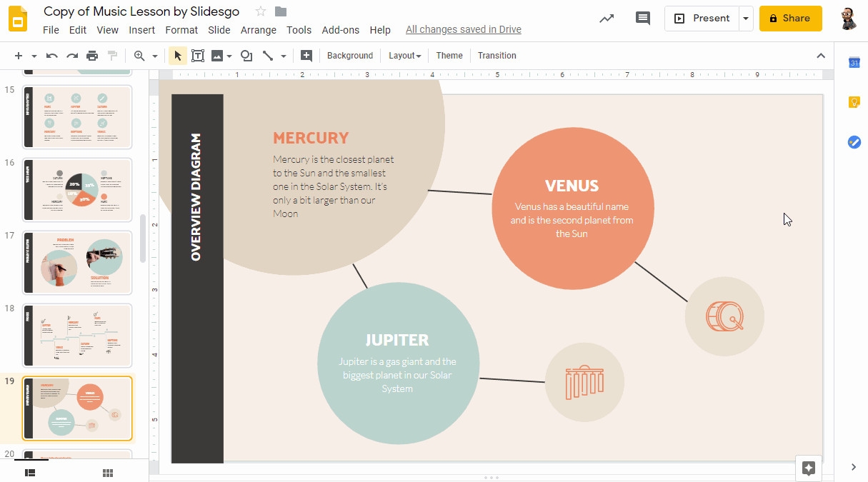Open the Help menu
Image resolution: width=868 pixels, height=482 pixels.
380,30
